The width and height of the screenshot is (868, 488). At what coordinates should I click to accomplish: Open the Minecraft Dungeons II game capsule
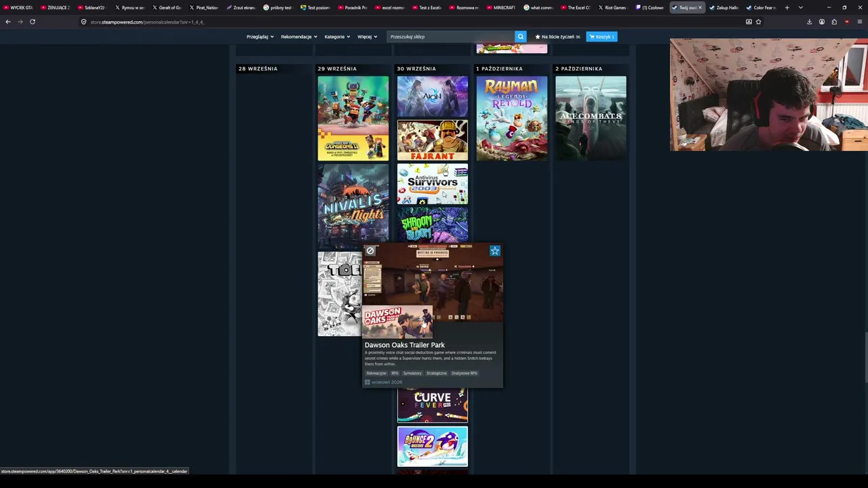pyautogui.click(x=353, y=119)
